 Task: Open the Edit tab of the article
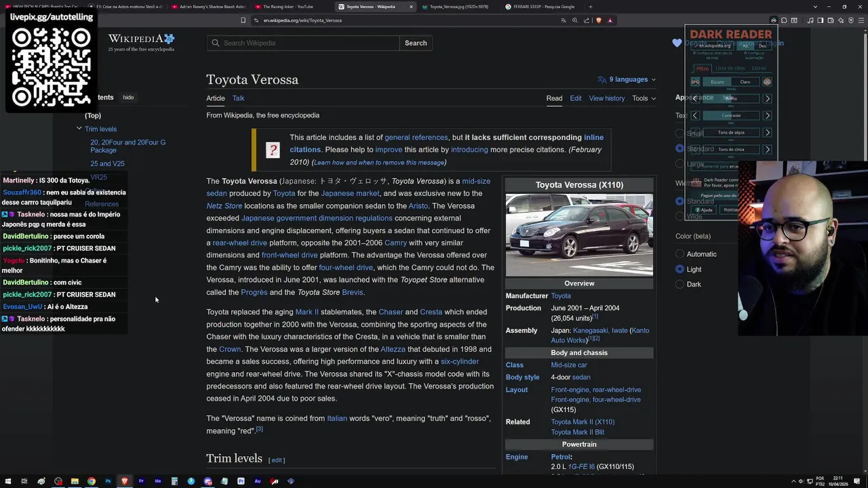pos(576,98)
